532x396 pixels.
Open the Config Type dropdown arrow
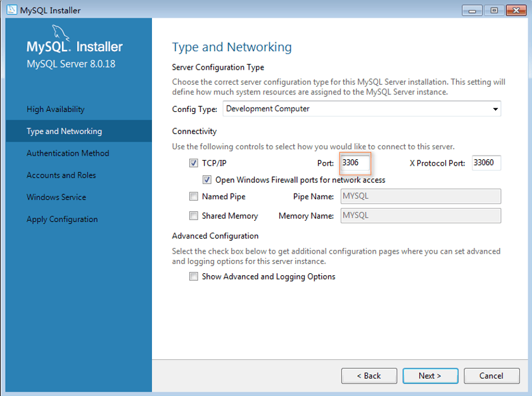click(x=495, y=109)
